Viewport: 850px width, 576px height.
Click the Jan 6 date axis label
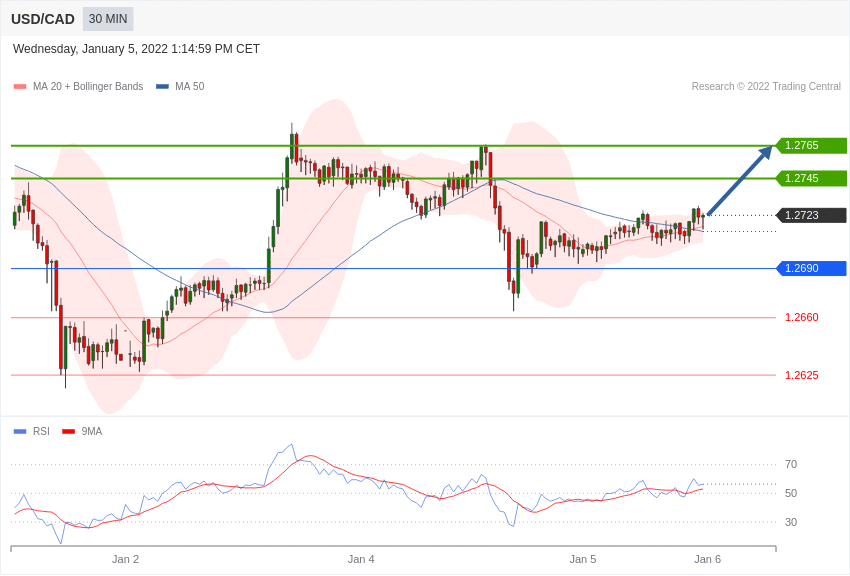click(x=707, y=559)
